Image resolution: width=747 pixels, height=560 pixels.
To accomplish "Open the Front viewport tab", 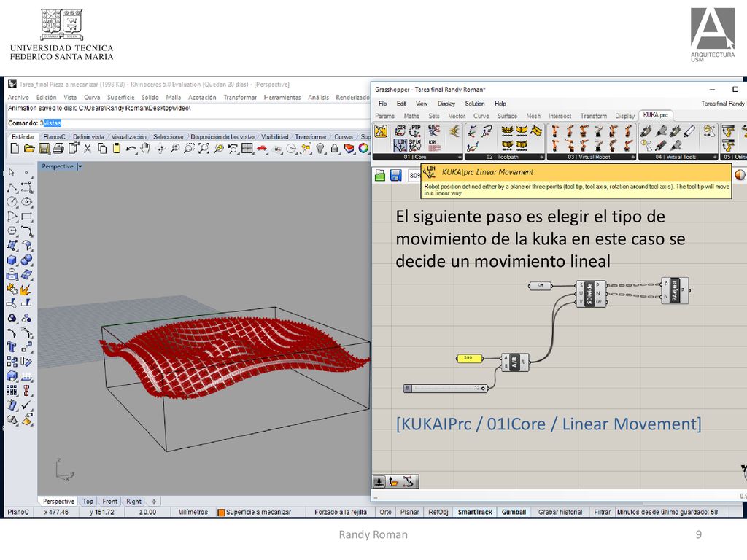I will (x=109, y=502).
